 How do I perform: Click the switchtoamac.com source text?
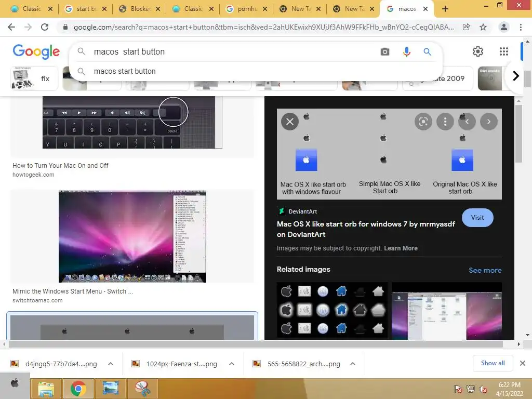[x=37, y=300]
